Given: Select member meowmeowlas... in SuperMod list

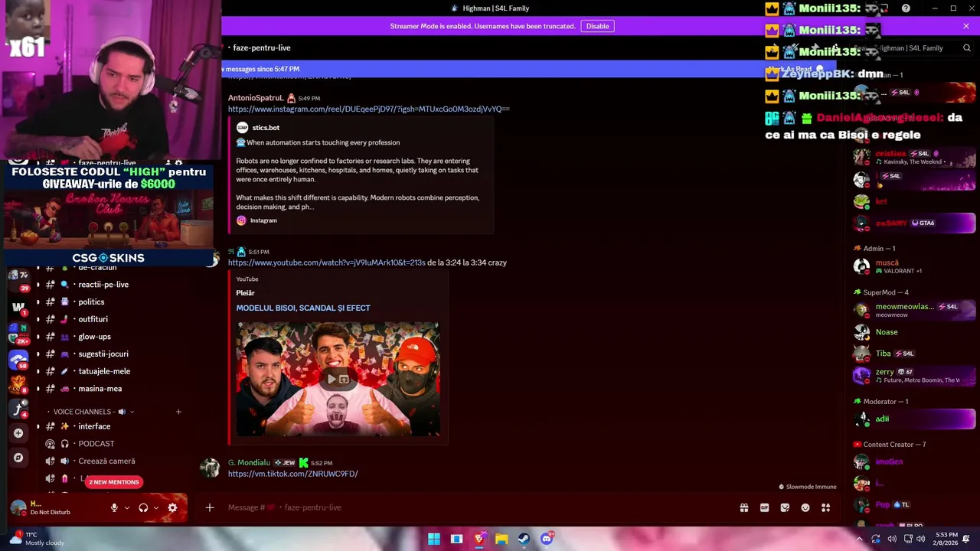Looking at the screenshot, I should [x=914, y=310].
